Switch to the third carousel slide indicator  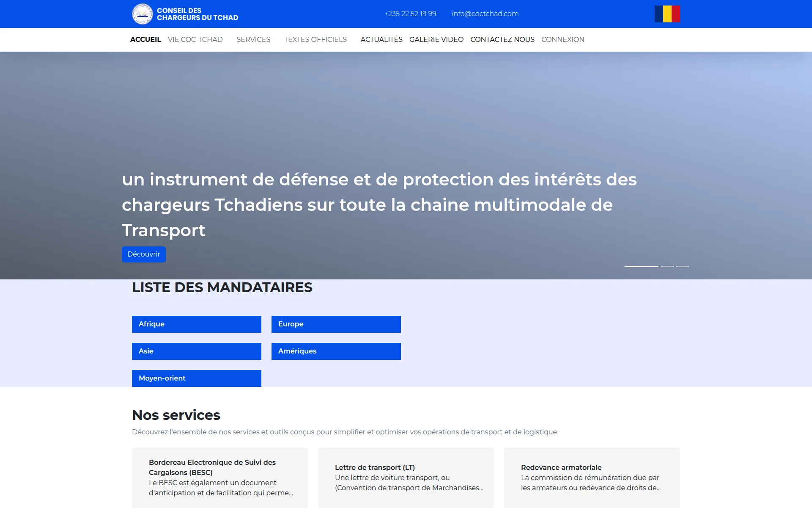click(683, 266)
